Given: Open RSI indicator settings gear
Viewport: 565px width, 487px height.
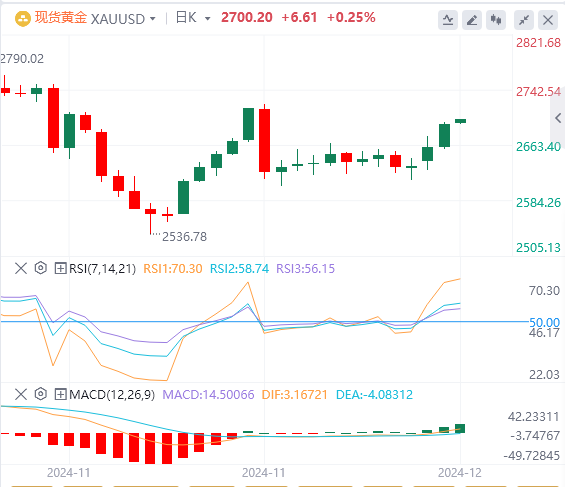Looking at the screenshot, I should click(41, 268).
